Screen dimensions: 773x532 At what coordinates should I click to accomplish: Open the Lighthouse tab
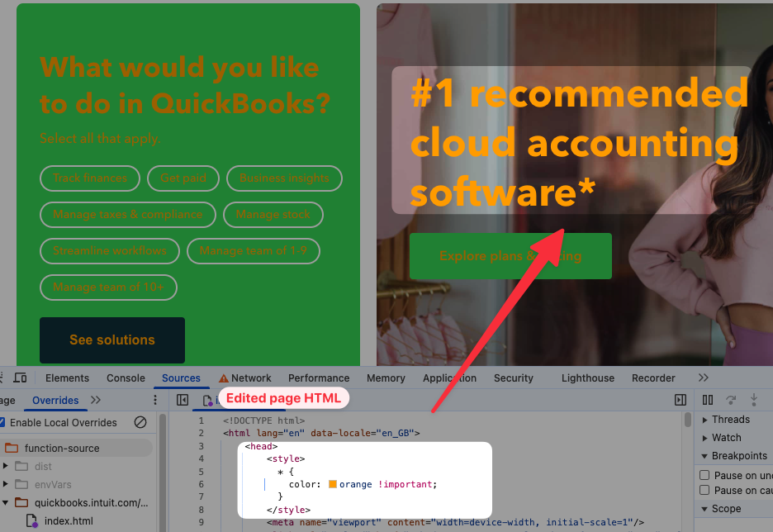point(588,378)
